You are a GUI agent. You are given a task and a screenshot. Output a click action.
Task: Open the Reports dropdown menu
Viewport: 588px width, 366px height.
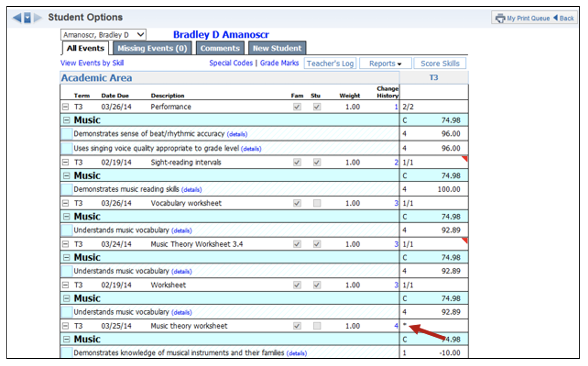coord(385,64)
